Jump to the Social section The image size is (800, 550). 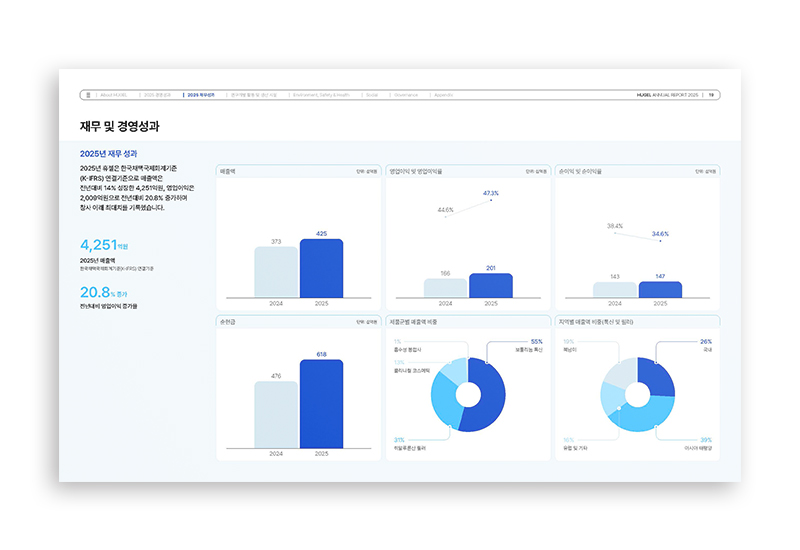click(x=372, y=95)
